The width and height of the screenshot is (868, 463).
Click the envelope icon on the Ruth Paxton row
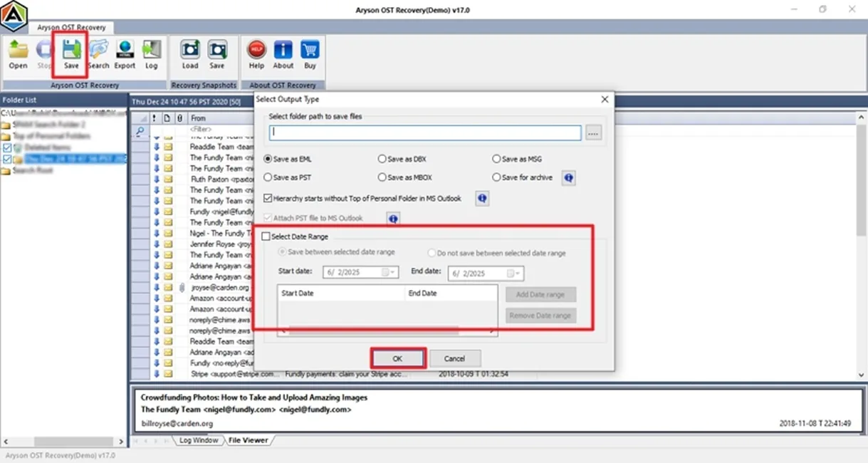[169, 180]
